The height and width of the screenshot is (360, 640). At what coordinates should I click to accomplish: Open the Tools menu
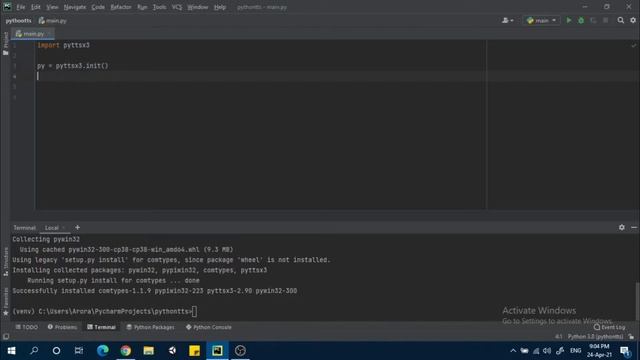pos(159,7)
